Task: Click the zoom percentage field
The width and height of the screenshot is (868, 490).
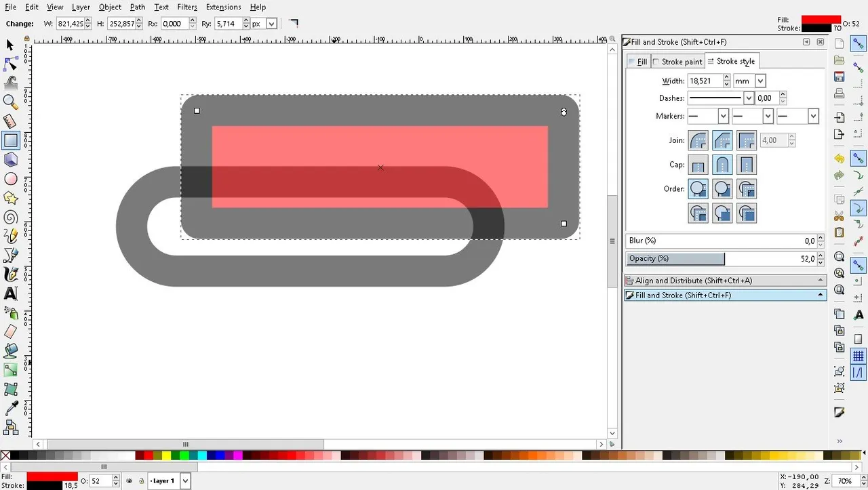Action: pyautogui.click(x=845, y=481)
